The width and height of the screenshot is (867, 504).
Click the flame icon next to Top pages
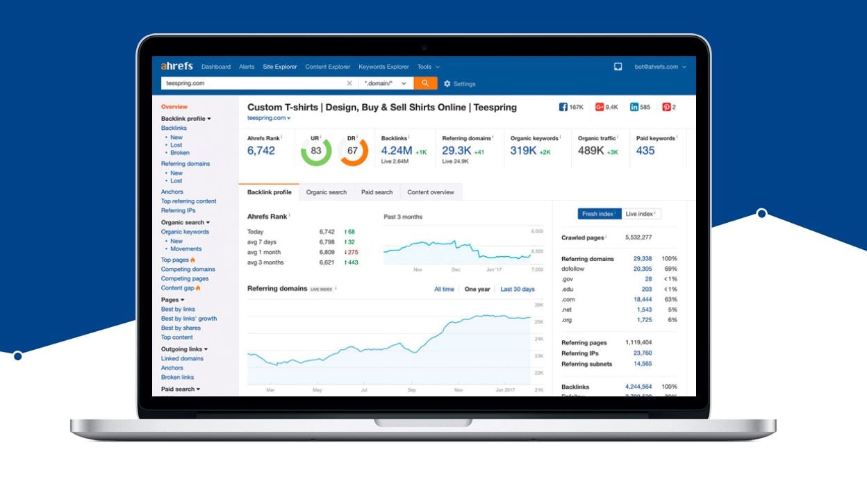click(x=193, y=260)
